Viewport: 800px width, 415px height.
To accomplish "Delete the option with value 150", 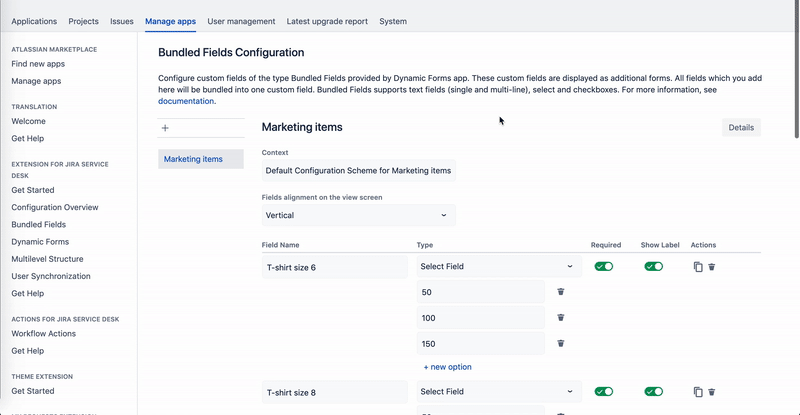I will pyautogui.click(x=561, y=343).
